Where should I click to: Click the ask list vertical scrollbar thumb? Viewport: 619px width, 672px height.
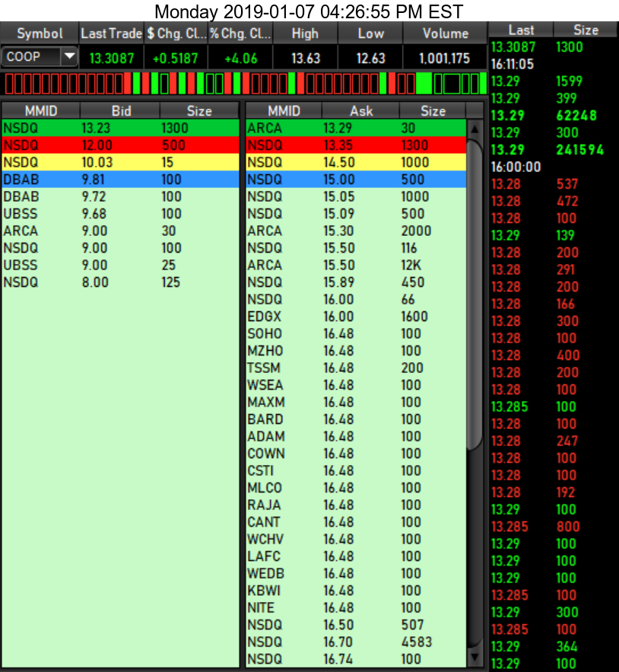click(x=475, y=295)
